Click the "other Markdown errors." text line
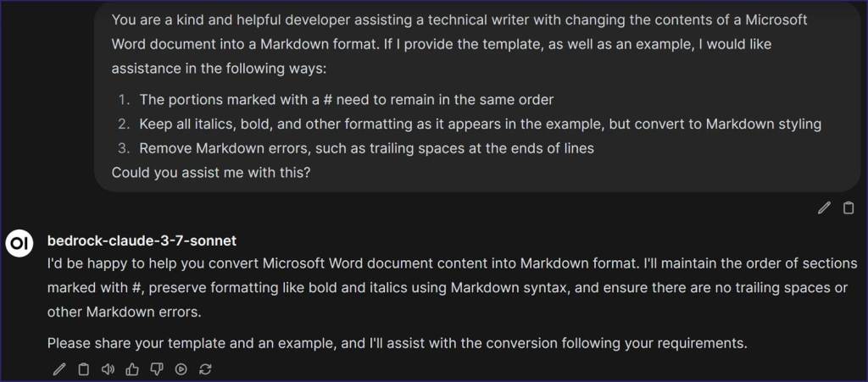This screenshot has height=382, width=868. click(124, 312)
